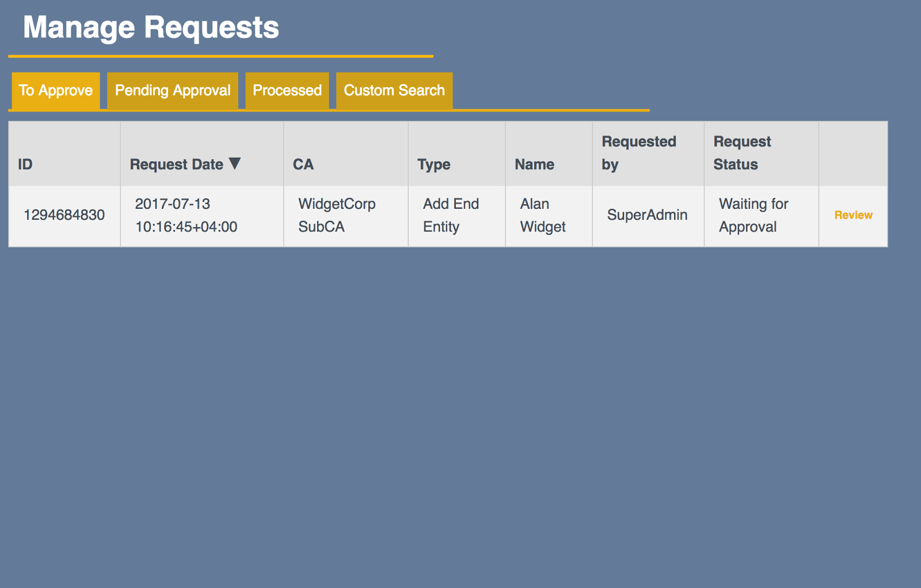921x588 pixels.
Task: Select the WidgetCorp SubCA cell
Action: pos(337,215)
